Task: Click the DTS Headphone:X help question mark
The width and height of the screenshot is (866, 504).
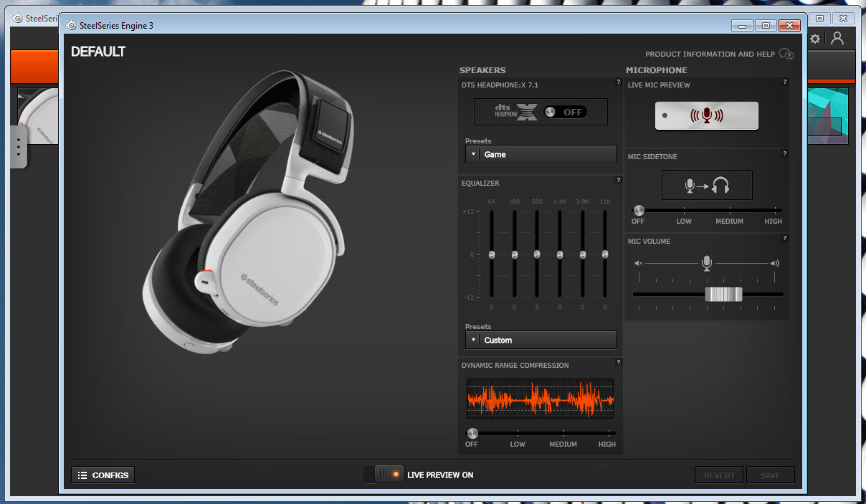Action: coord(618,82)
